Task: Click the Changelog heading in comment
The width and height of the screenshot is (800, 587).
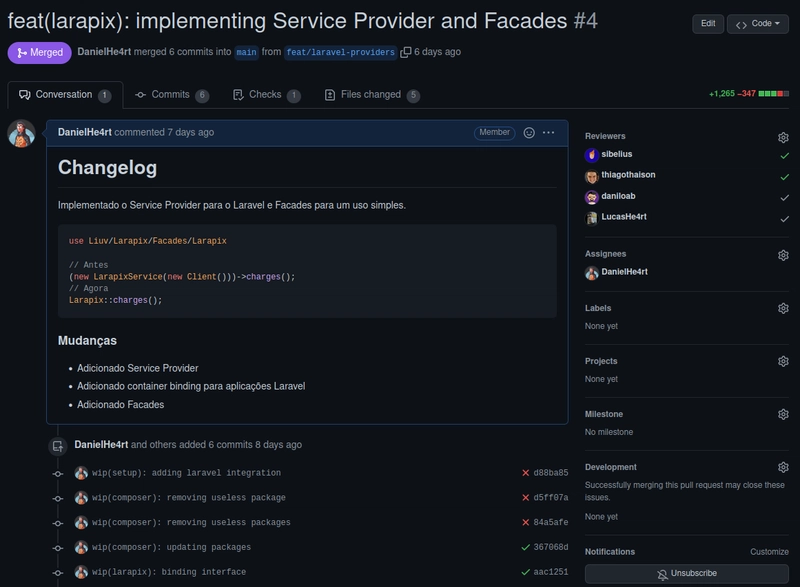Action: tap(107, 168)
